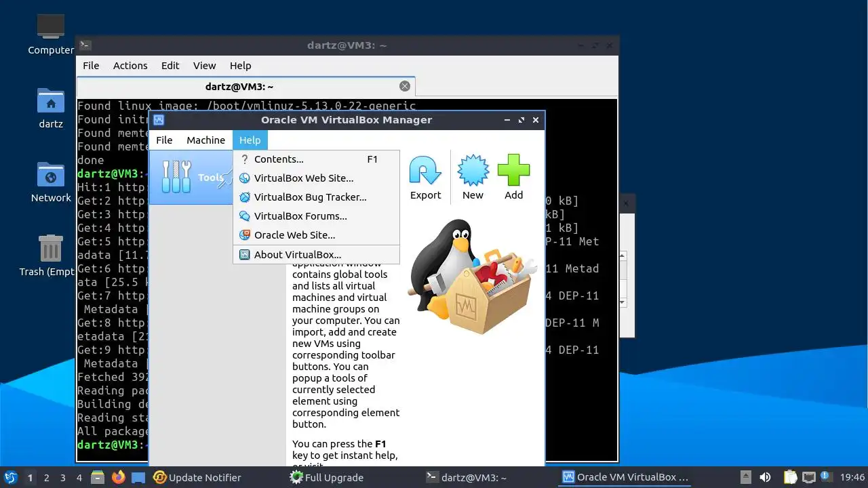
Task: Click scrollbar up arrow in background window
Action: pyautogui.click(x=624, y=256)
